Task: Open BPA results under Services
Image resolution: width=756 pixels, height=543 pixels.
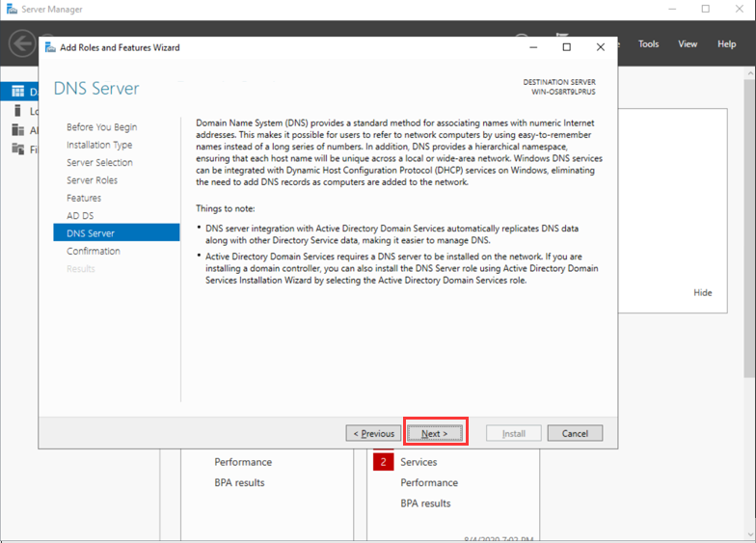Action: pos(425,503)
